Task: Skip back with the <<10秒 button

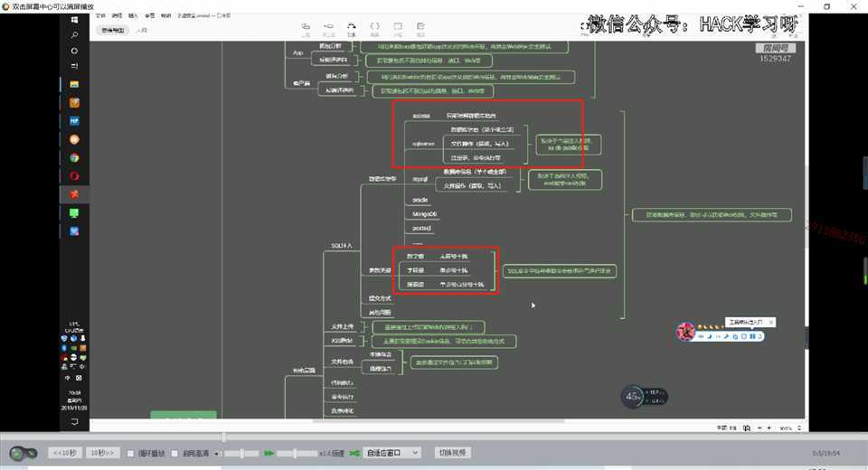Action: point(65,453)
